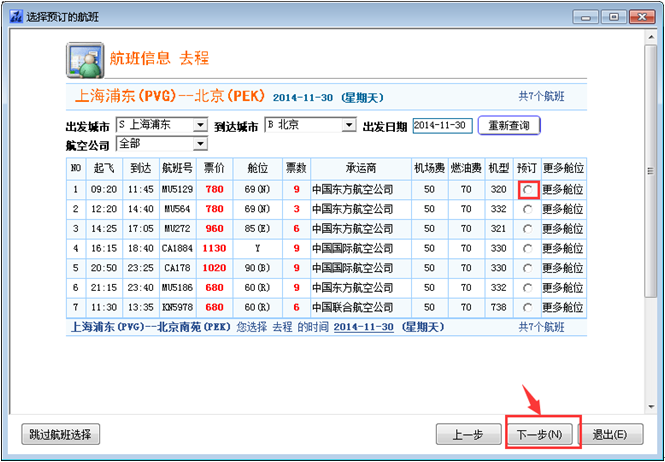Click the 退出(E) exit button
Viewport: 665px width, 462px height.
[610, 434]
